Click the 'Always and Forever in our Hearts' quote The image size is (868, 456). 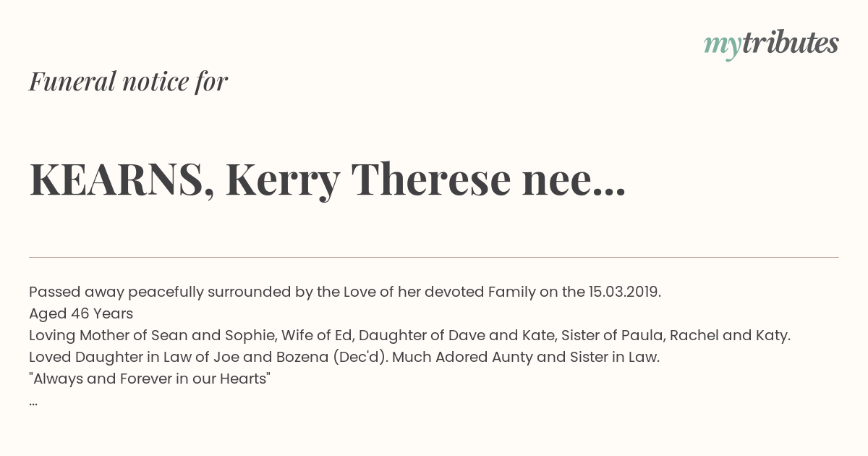[150, 379]
